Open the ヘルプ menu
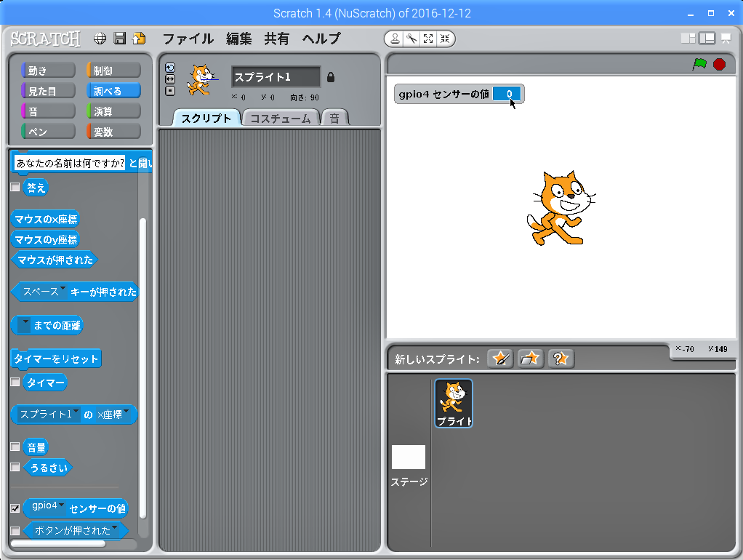 pyautogui.click(x=322, y=39)
